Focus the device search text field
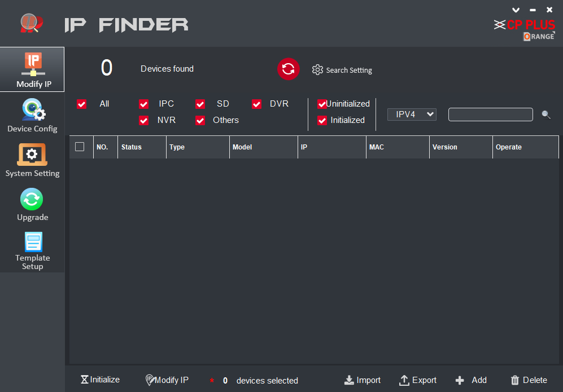 490,114
